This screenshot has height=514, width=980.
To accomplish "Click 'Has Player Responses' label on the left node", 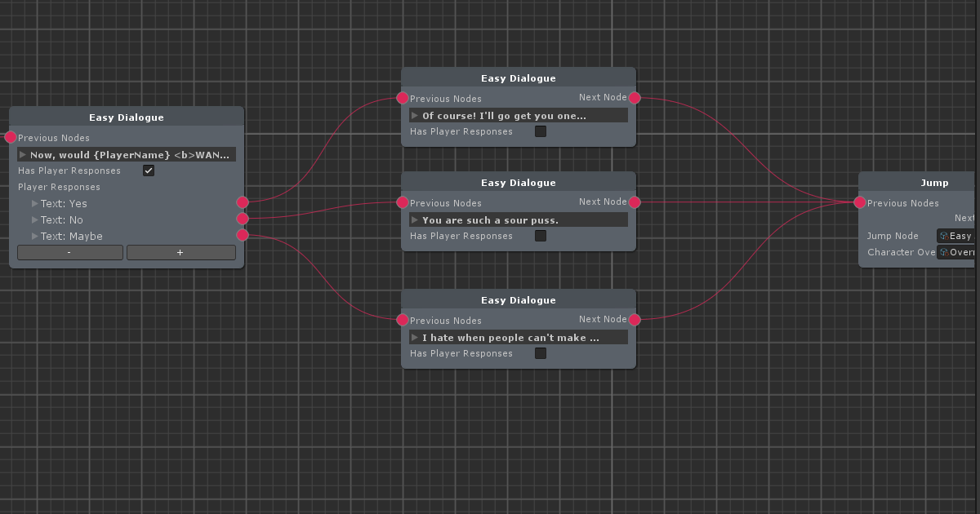I will (69, 171).
